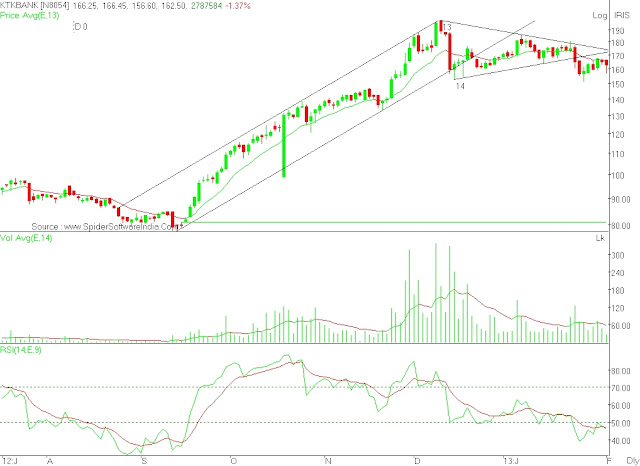Click the Log scale label
The height and width of the screenshot is (466, 640).
pyautogui.click(x=600, y=16)
